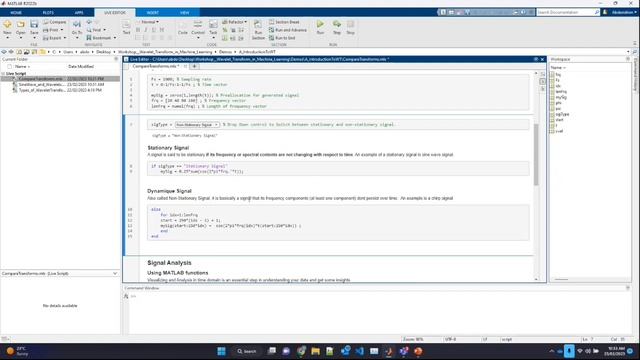Open the Refactor dropdown
Viewport: 640px width, 360px height.
[x=235, y=22]
